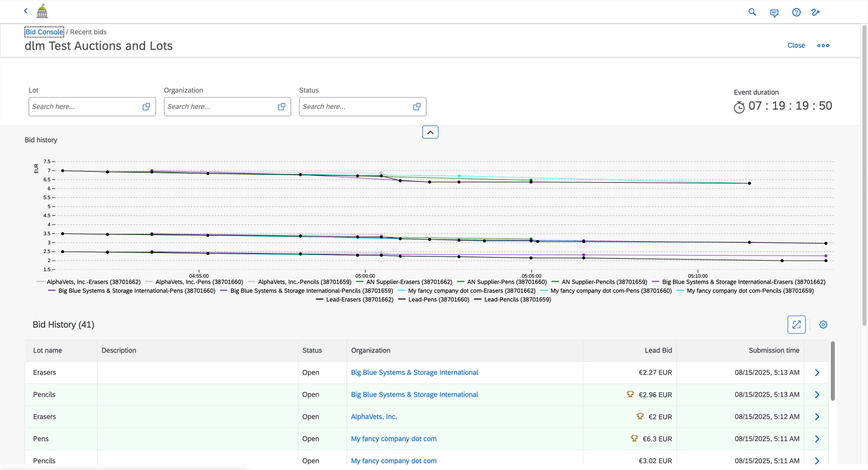
Task: Toggle My fancy company-Erasers legend series
Action: (x=467, y=291)
